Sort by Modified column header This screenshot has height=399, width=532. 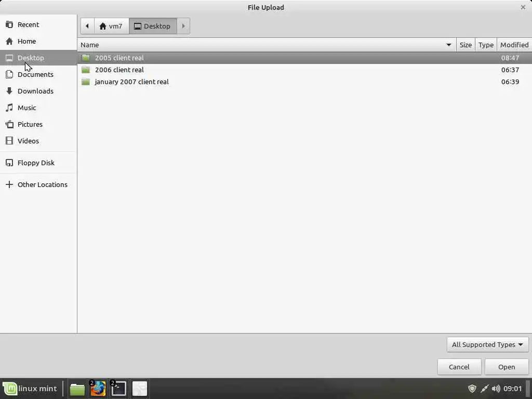514,45
